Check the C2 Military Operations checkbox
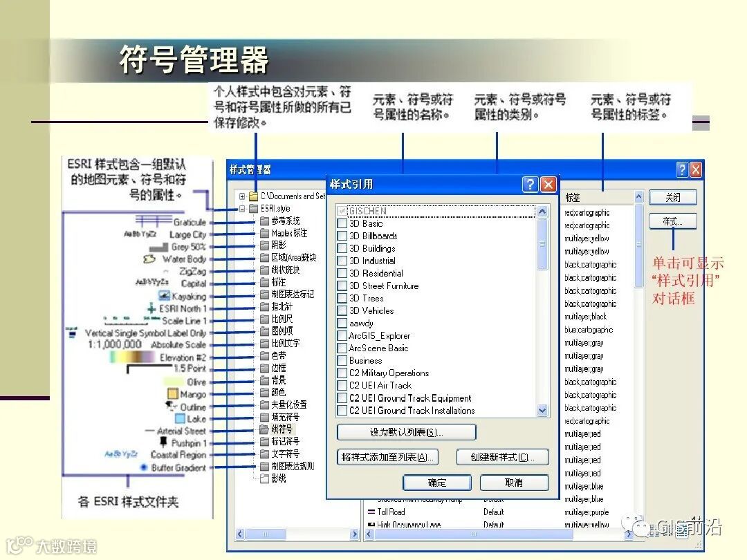 pyautogui.click(x=342, y=373)
